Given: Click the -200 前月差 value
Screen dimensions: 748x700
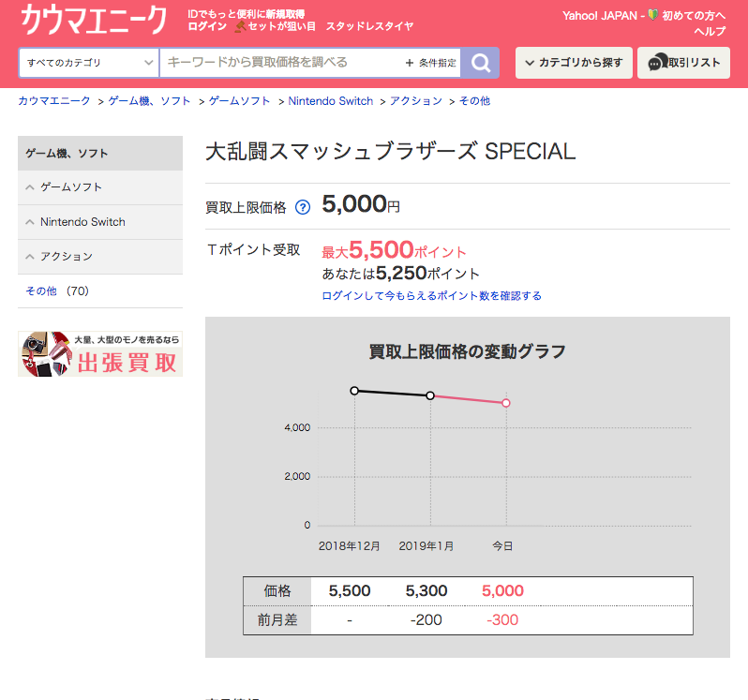Looking at the screenshot, I should [x=426, y=620].
